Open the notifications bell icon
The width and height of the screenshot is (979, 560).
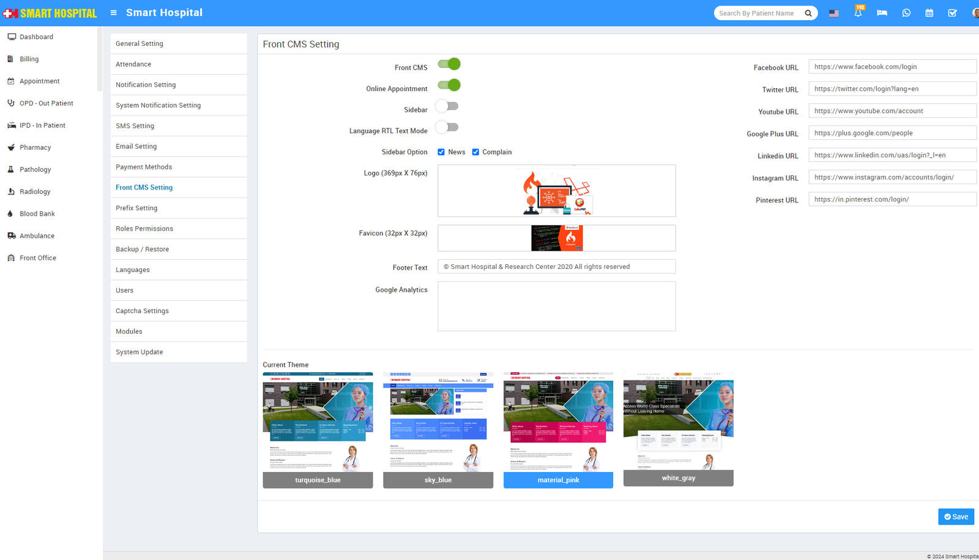tap(858, 13)
